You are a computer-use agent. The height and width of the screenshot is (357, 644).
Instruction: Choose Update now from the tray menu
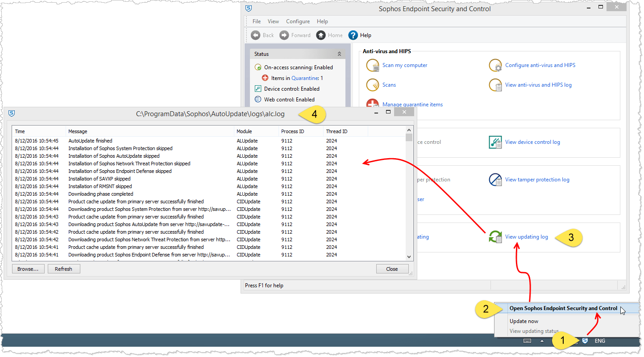point(524,321)
